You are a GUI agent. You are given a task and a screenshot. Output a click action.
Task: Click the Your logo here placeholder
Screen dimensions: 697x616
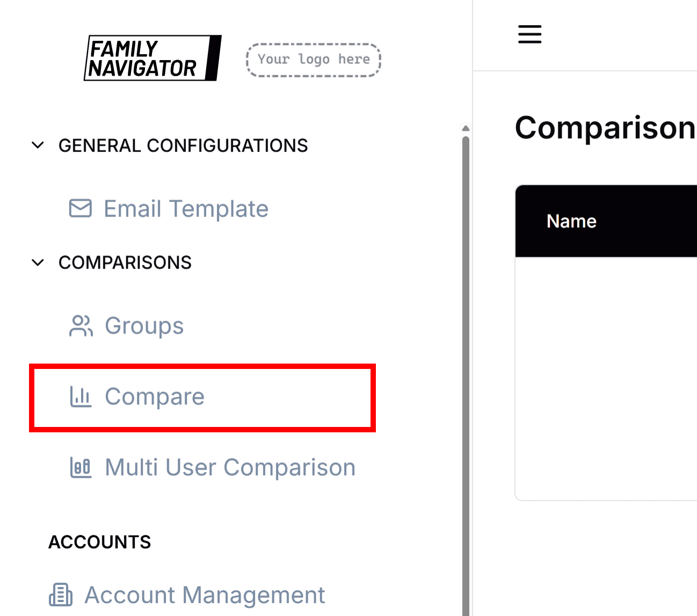pos(313,60)
